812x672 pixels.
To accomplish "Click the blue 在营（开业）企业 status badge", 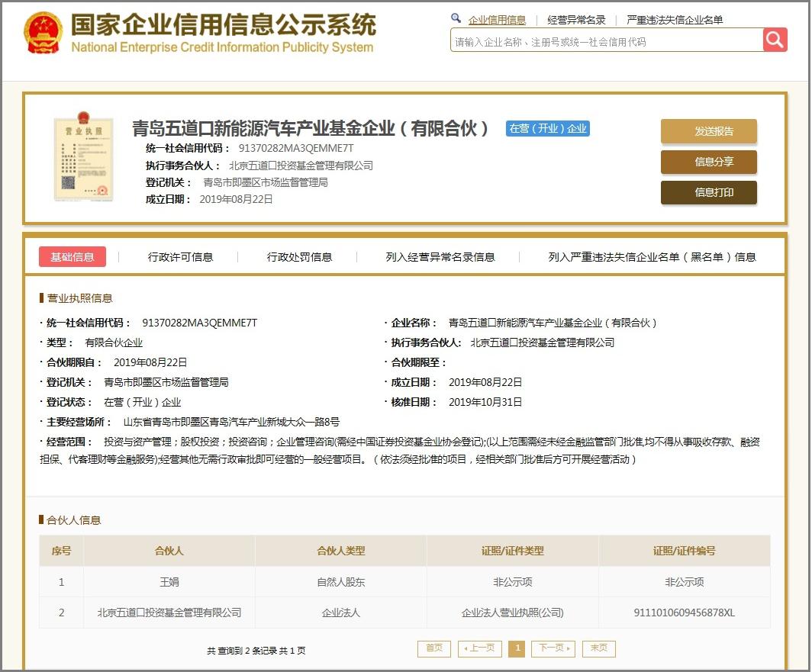I will [546, 128].
